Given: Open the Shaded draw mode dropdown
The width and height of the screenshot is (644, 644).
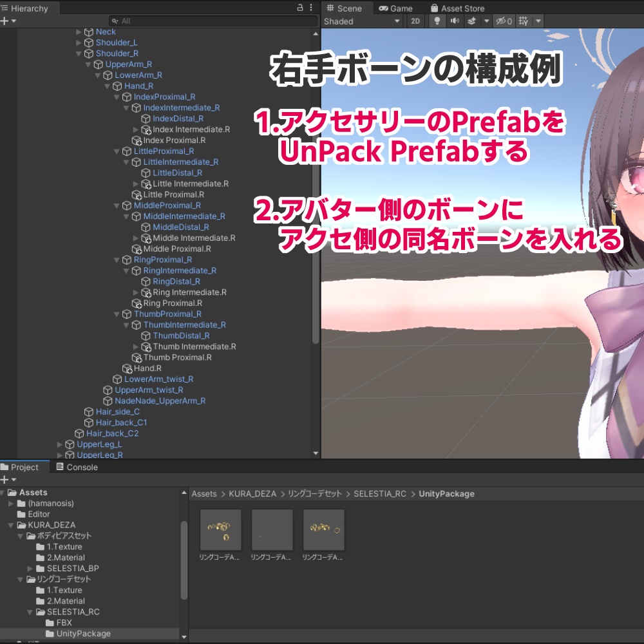Looking at the screenshot, I should click(x=361, y=21).
